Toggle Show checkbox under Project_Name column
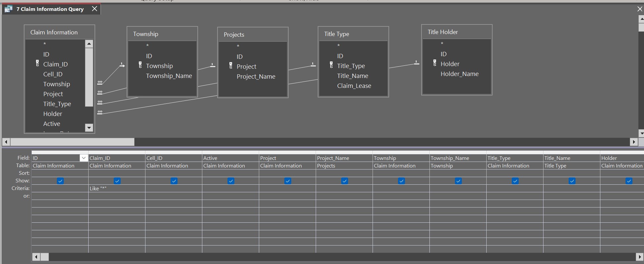Image resolution: width=644 pixels, height=264 pixels. [x=344, y=181]
